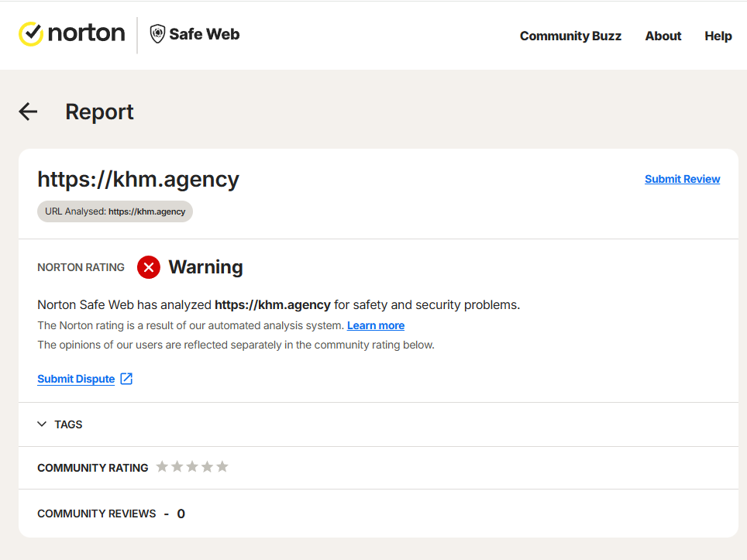Click the TAGS section label

click(68, 424)
